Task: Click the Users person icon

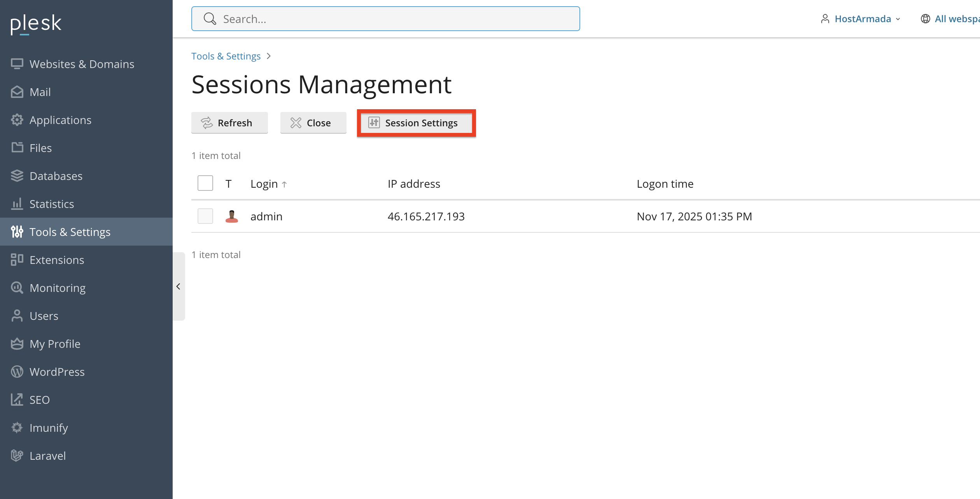Action: click(x=17, y=316)
